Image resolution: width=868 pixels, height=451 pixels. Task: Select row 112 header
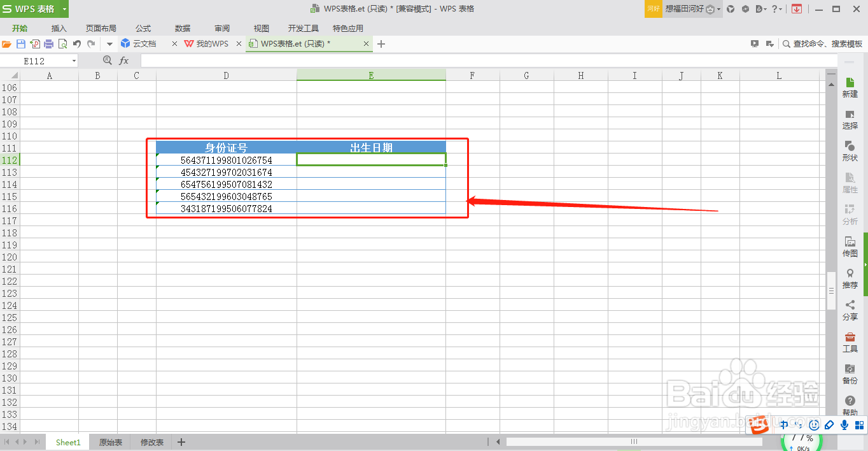10,160
